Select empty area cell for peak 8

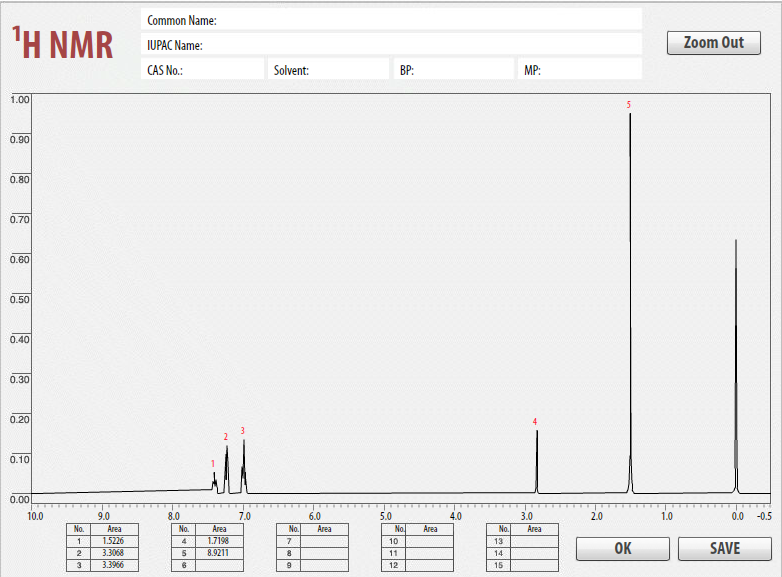coord(324,553)
